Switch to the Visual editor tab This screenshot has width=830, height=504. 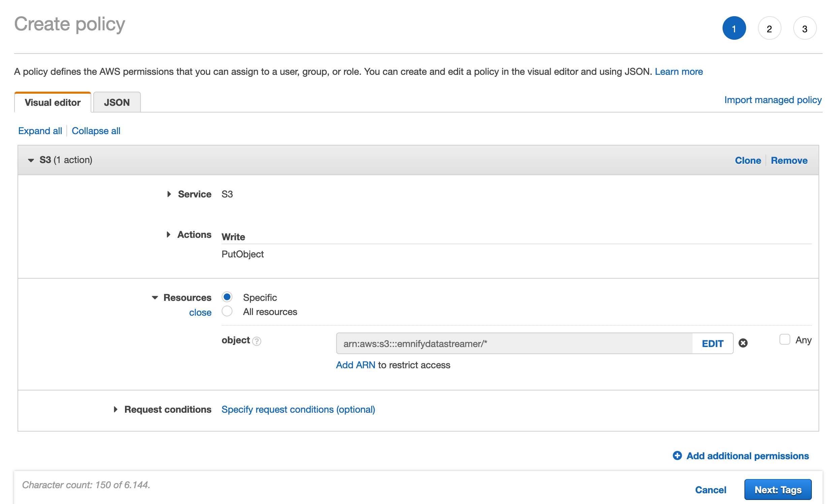tap(52, 102)
